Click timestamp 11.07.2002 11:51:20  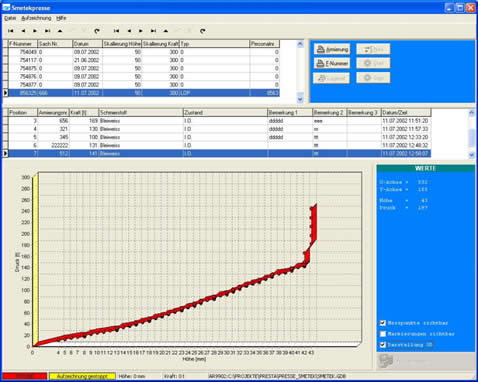[x=405, y=121]
